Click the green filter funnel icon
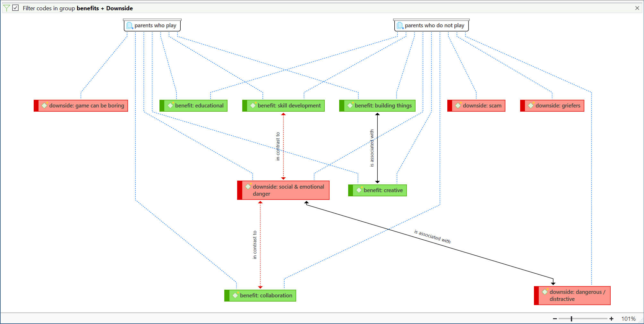 [x=6, y=8]
